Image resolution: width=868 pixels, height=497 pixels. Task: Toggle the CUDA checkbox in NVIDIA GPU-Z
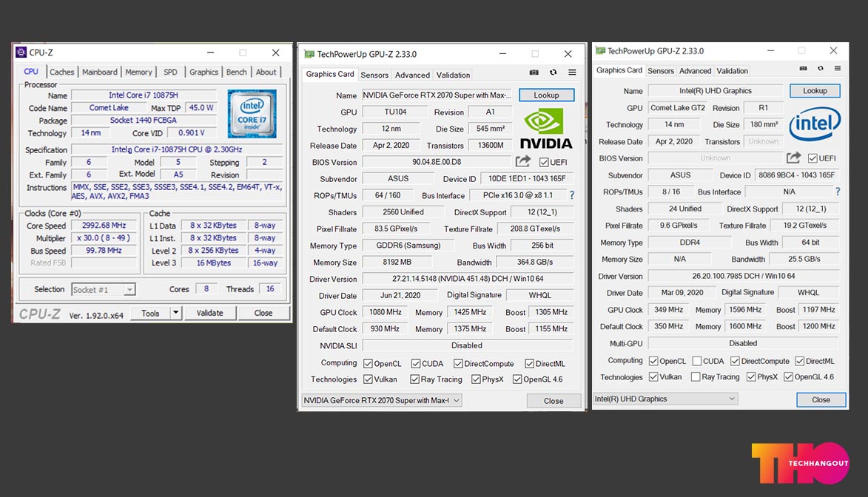[416, 364]
